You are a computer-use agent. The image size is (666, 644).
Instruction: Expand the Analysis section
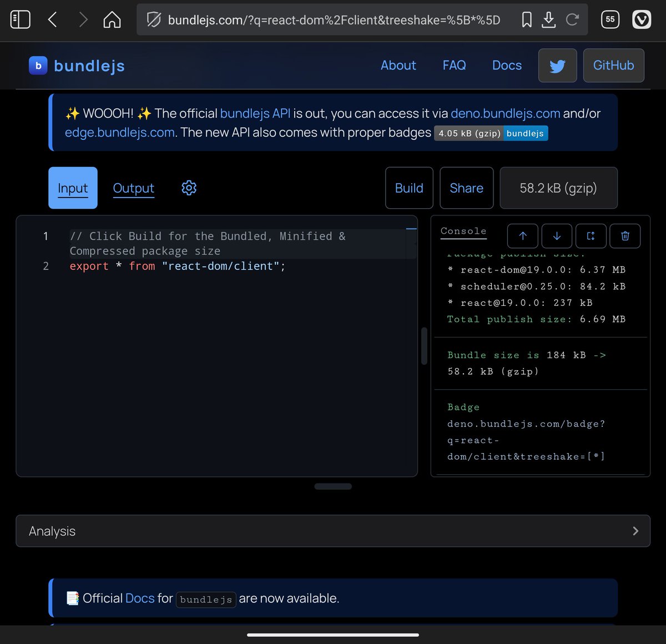click(333, 531)
